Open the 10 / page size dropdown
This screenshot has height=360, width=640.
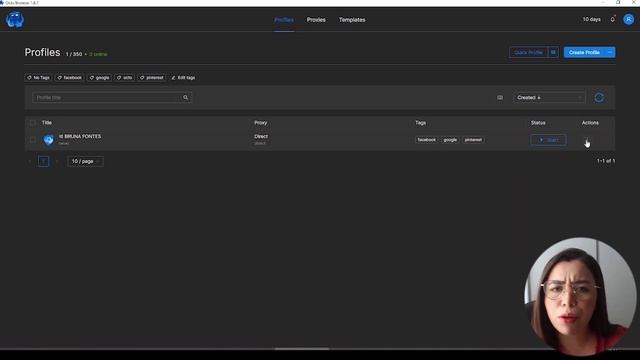(x=85, y=161)
